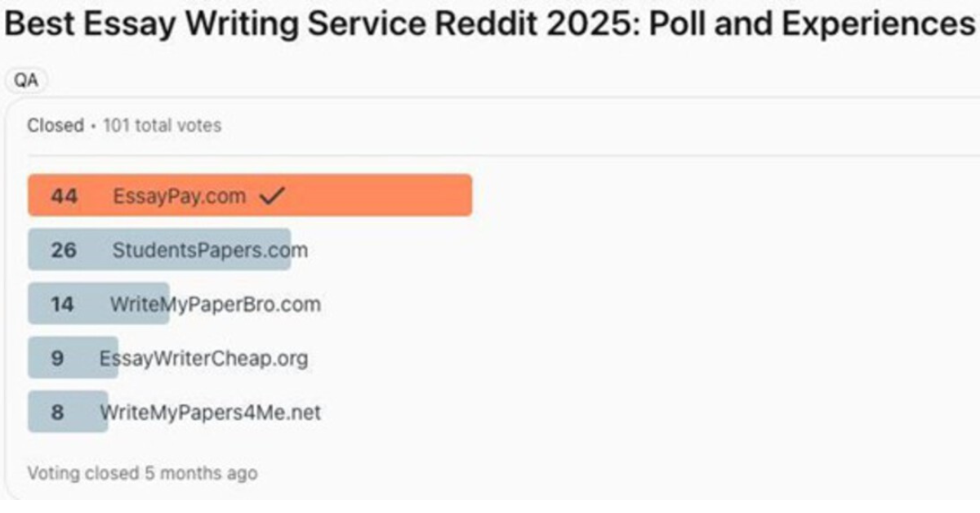Click the EssayPay.com option label text
980x513 pixels.
coord(179,196)
